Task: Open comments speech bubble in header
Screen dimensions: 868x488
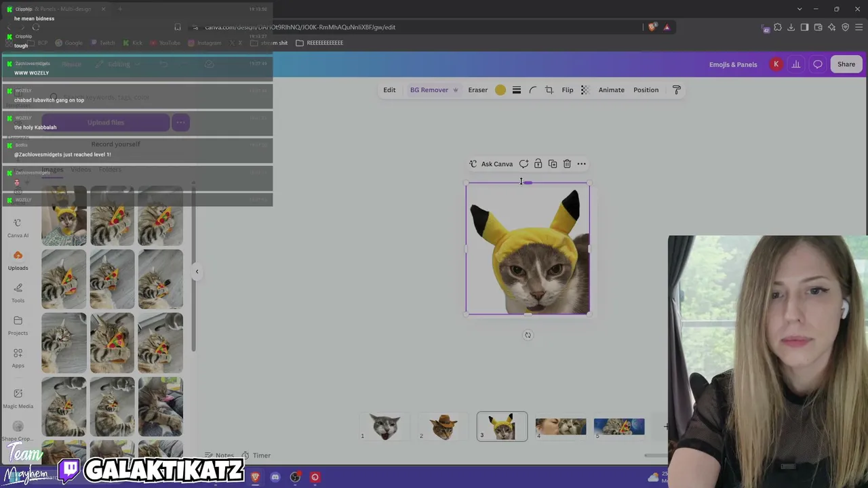Action: coord(818,64)
